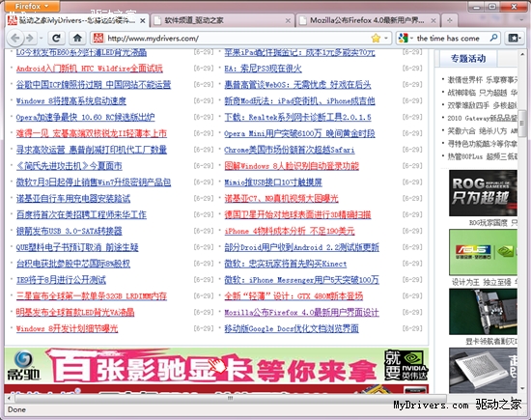Click the vertical scrollbar thumb
This screenshot has height=420, width=531.
click(522, 124)
